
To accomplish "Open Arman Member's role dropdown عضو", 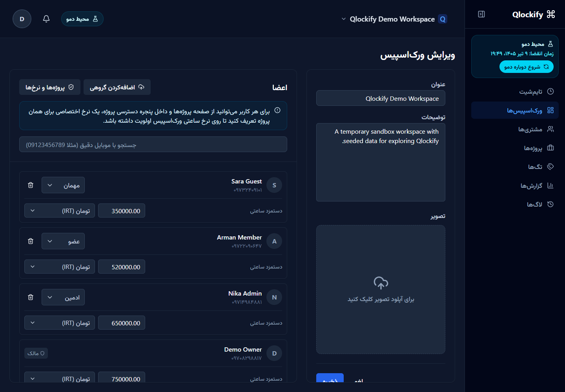I will coord(63,241).
